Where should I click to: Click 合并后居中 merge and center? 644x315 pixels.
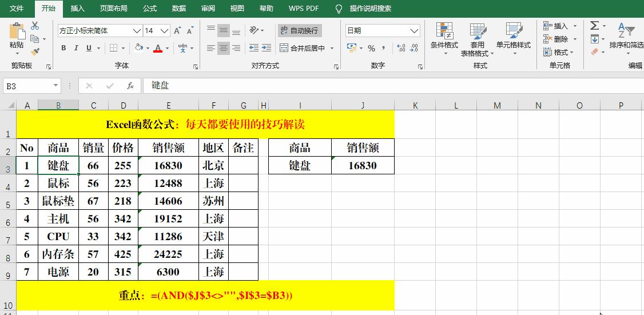point(303,48)
